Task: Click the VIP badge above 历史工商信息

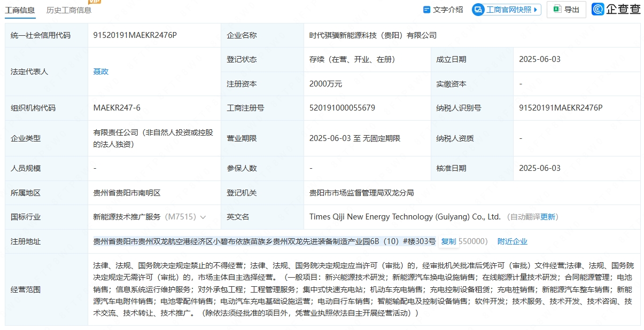Action: [x=95, y=2]
